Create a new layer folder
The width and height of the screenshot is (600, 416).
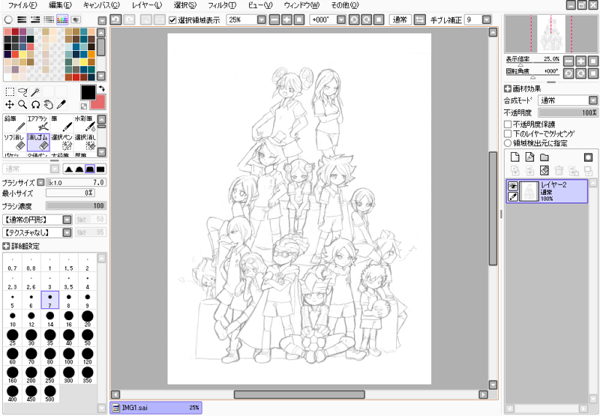(x=544, y=157)
